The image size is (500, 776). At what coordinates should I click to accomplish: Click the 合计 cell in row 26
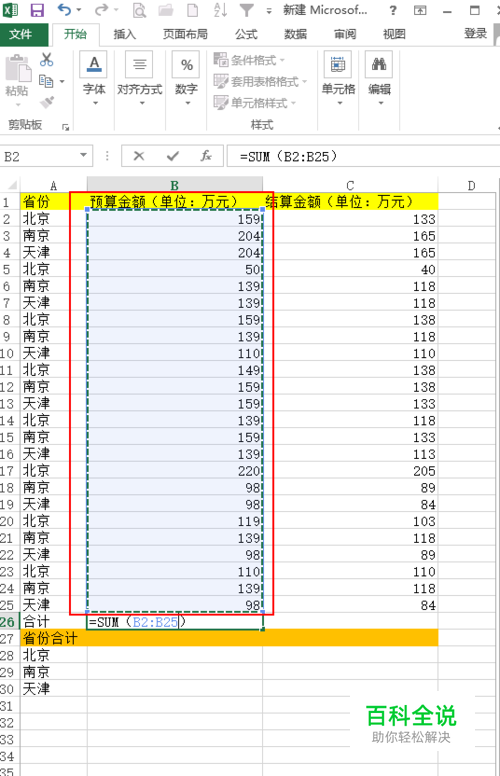53,622
